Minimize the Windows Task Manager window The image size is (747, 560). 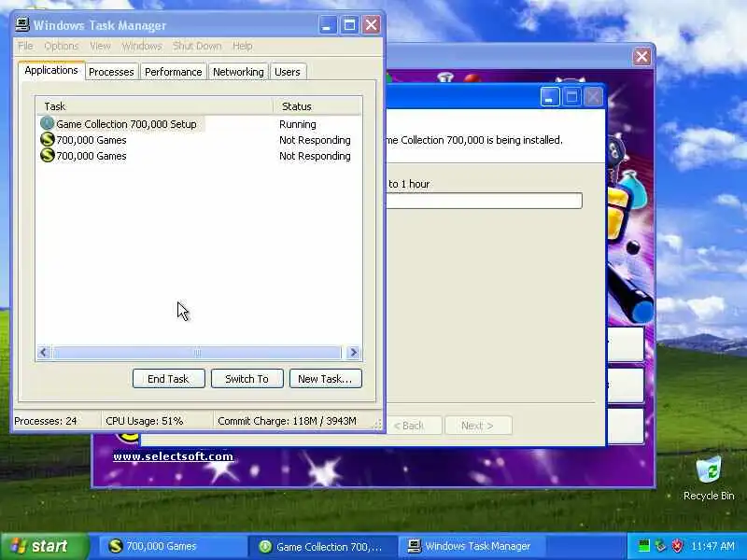pyautogui.click(x=328, y=25)
